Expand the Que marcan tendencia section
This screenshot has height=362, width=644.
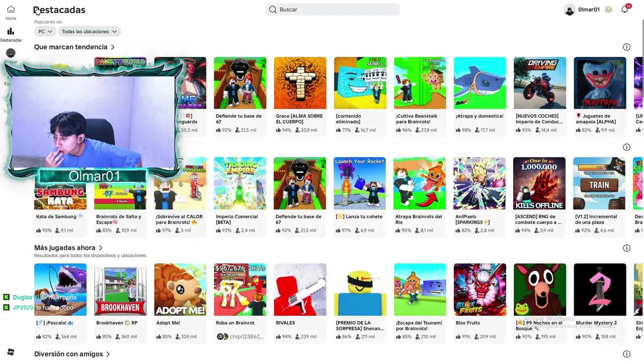113,47
